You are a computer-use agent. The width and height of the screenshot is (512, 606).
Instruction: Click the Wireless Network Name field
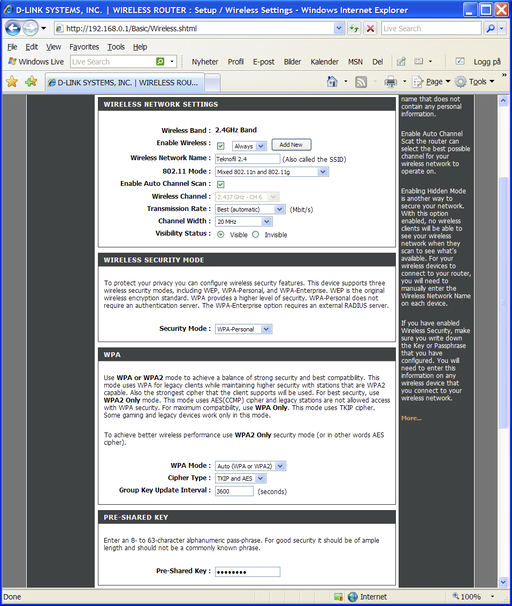click(x=247, y=159)
